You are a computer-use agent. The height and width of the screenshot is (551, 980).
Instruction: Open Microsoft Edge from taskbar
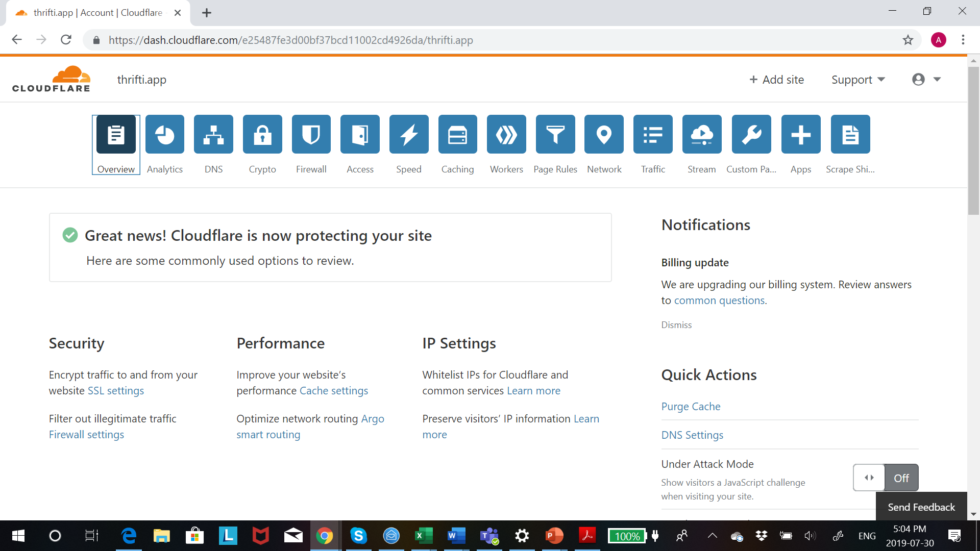pos(129,536)
